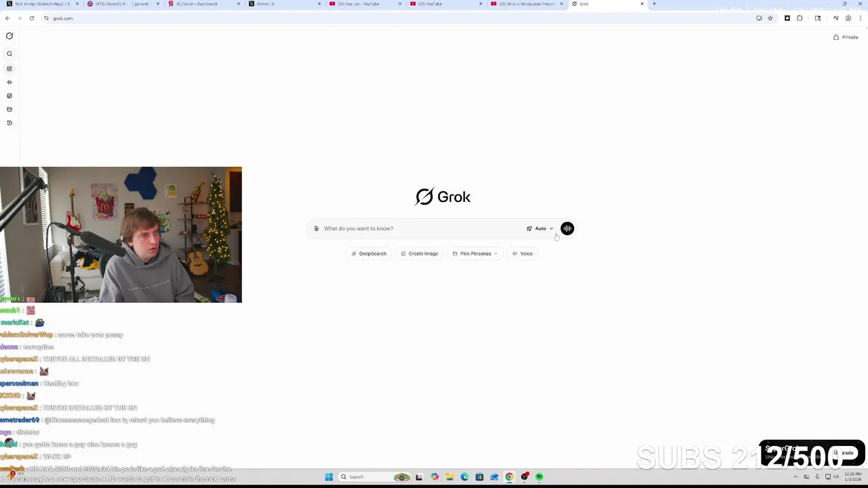Click the taskbar Search box
The width and height of the screenshot is (868, 488).
(x=374, y=477)
